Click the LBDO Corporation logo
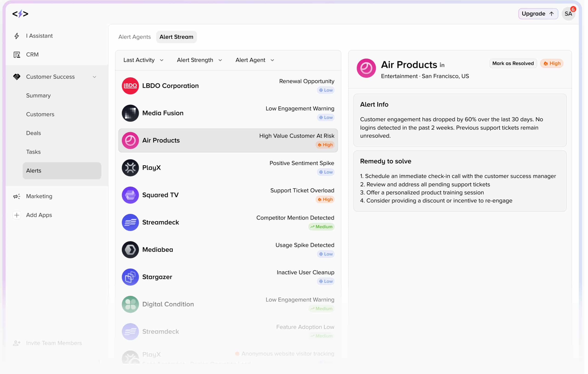Screen dimensions: 588x374 [130, 86]
